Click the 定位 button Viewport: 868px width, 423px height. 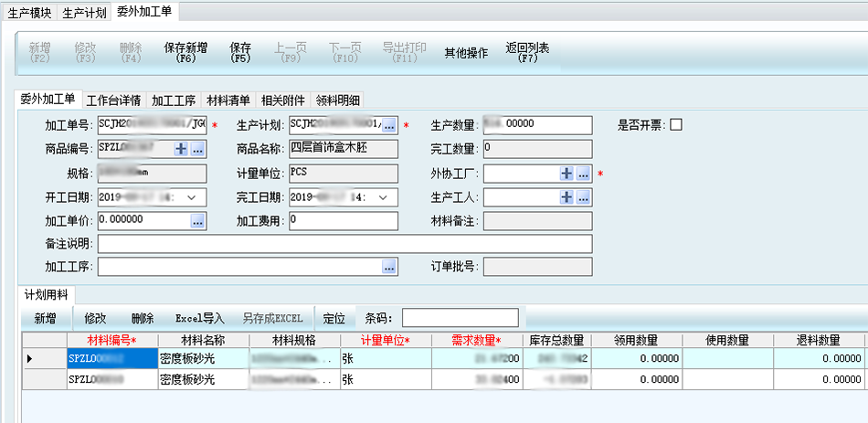pyautogui.click(x=333, y=318)
